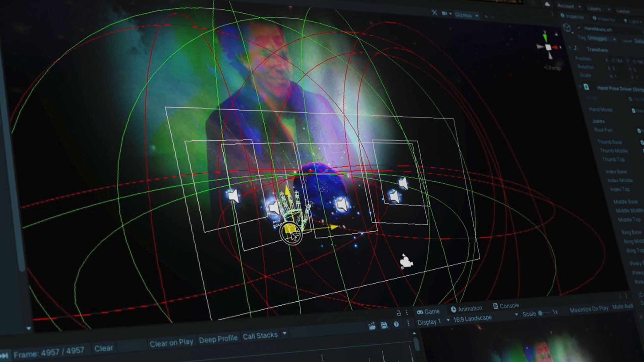The width and height of the screenshot is (644, 362).
Task: Open the Profiler help question-mark icon
Action: pyautogui.click(x=396, y=324)
